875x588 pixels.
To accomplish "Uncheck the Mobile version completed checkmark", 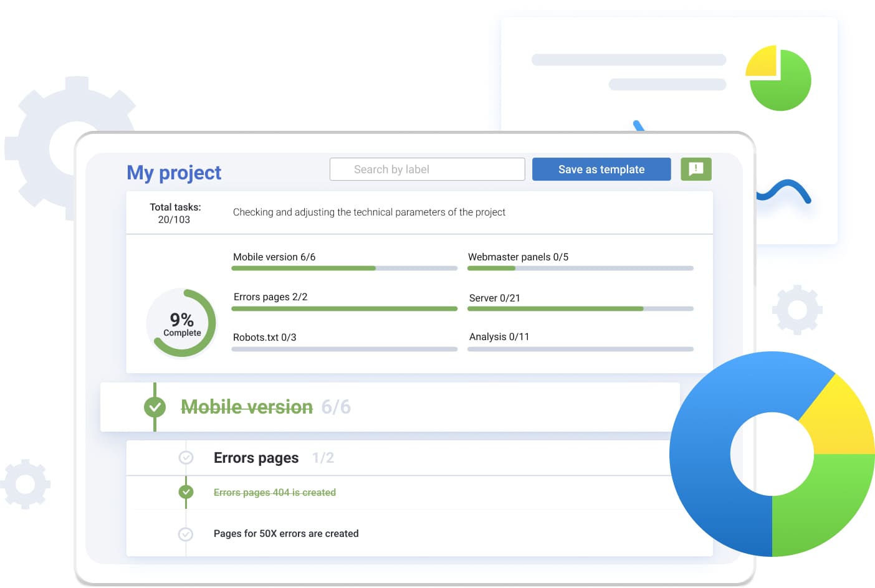I will (x=155, y=407).
